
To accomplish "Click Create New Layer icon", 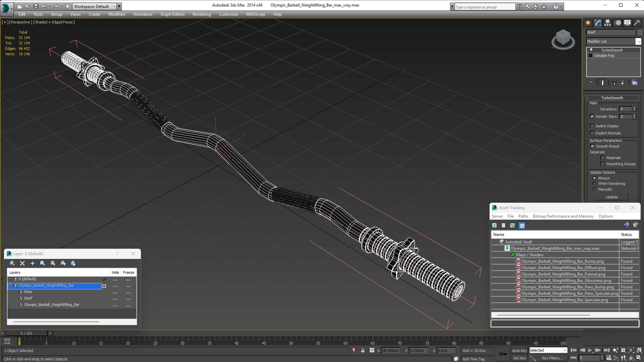I will (12, 263).
